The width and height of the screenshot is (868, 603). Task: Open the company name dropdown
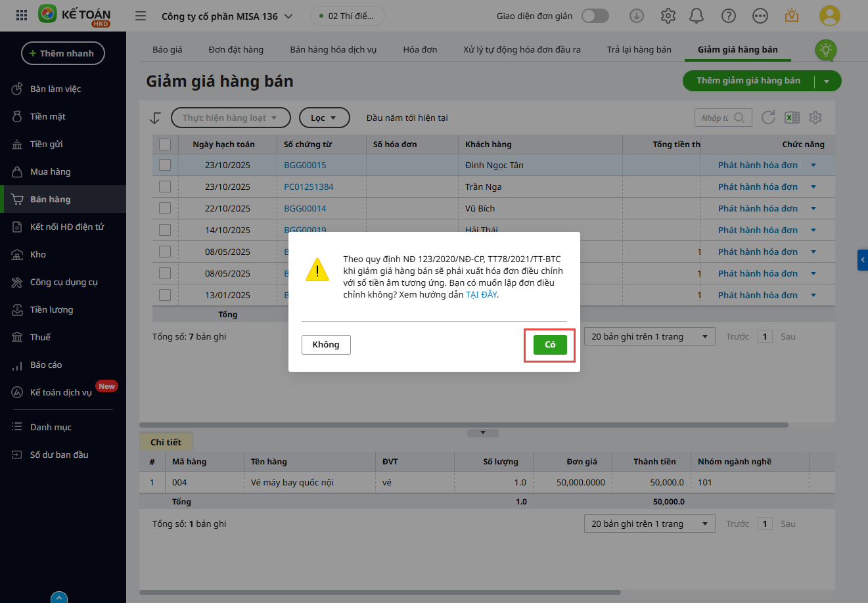(x=227, y=16)
